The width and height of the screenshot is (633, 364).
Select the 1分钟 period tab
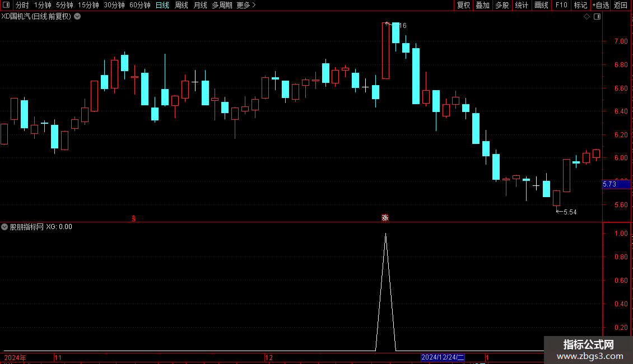pyautogui.click(x=43, y=5)
